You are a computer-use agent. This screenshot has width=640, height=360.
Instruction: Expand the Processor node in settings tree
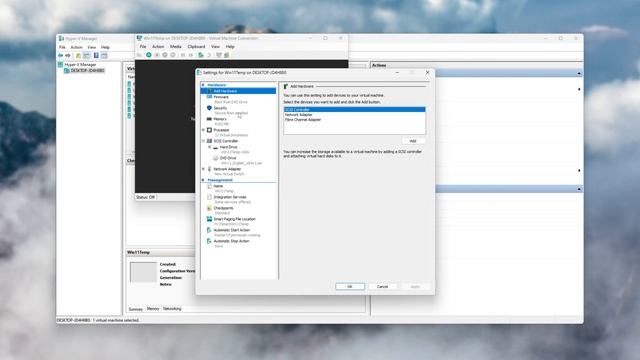point(203,130)
